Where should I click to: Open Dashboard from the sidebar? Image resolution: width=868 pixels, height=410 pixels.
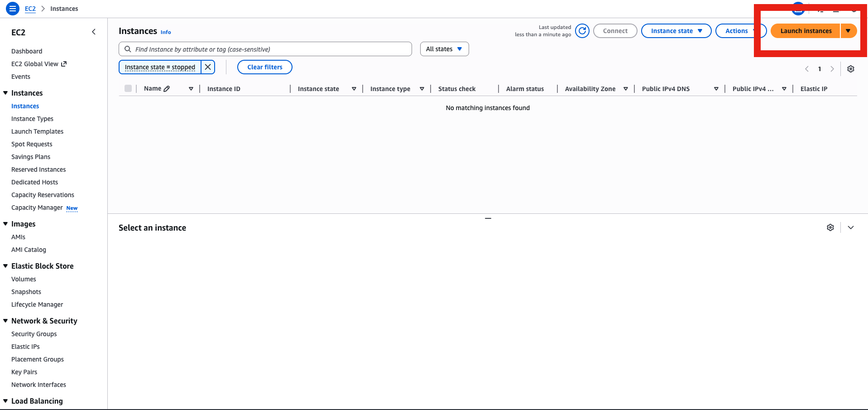pyautogui.click(x=27, y=51)
